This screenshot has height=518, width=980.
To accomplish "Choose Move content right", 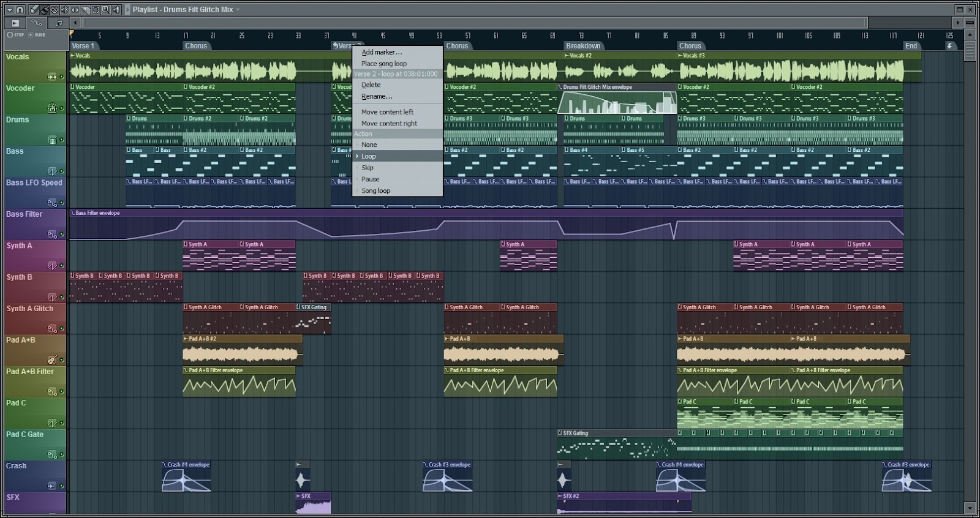I will point(398,124).
